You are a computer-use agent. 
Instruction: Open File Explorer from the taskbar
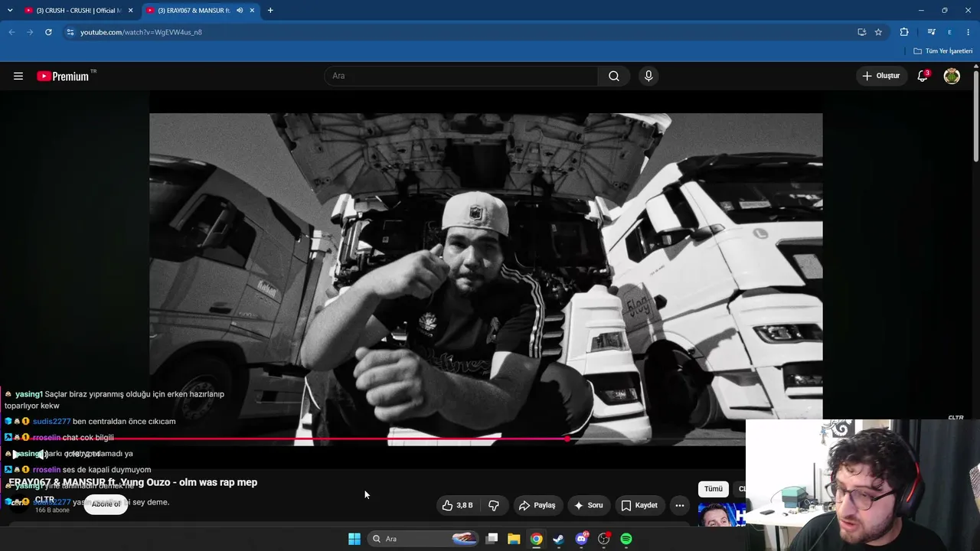[514, 539]
